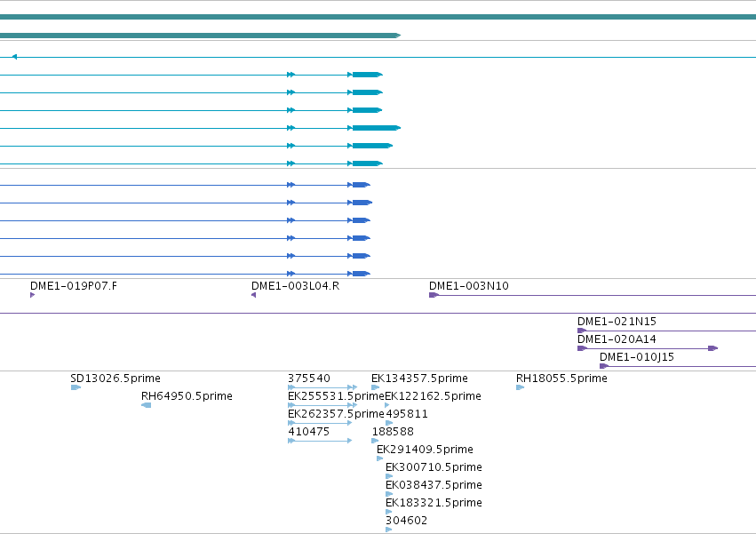Click the DME1-021N15 feature label
Viewport: 756px width, 534px height.
[617, 322]
